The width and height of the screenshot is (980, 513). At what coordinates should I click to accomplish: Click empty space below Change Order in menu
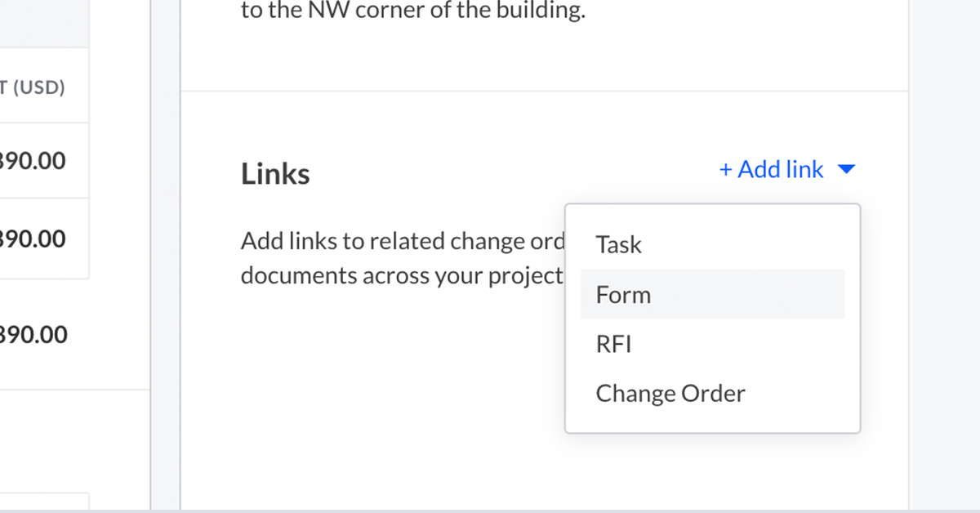[712, 420]
